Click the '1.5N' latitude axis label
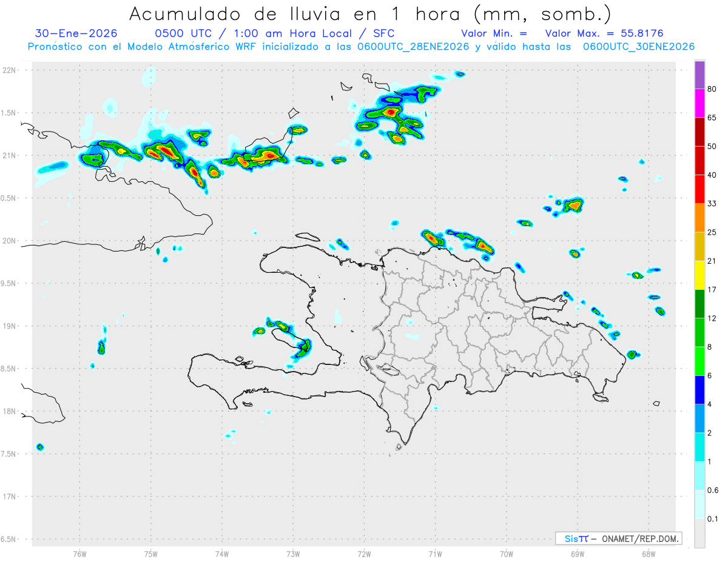Image resolution: width=728 pixels, height=562 pixels. 9,113
